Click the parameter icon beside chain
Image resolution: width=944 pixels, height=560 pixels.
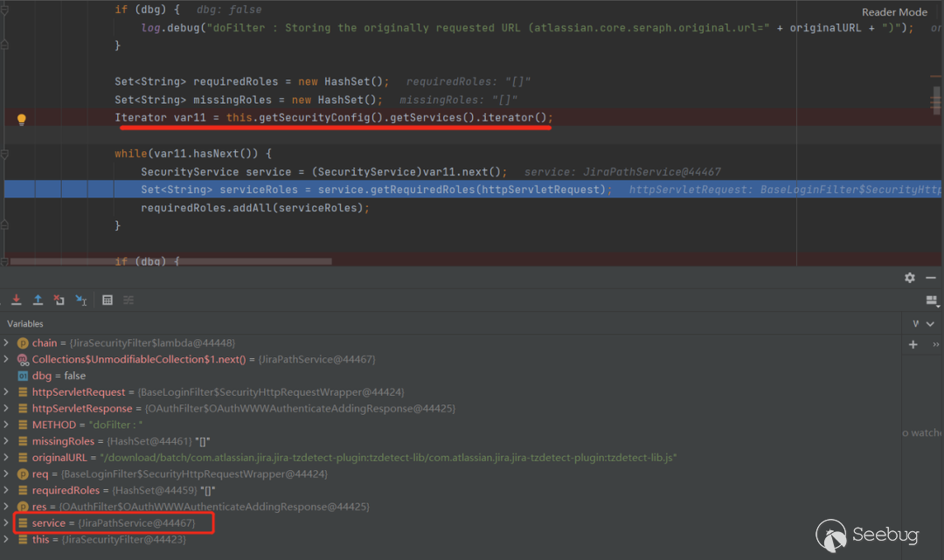23,342
